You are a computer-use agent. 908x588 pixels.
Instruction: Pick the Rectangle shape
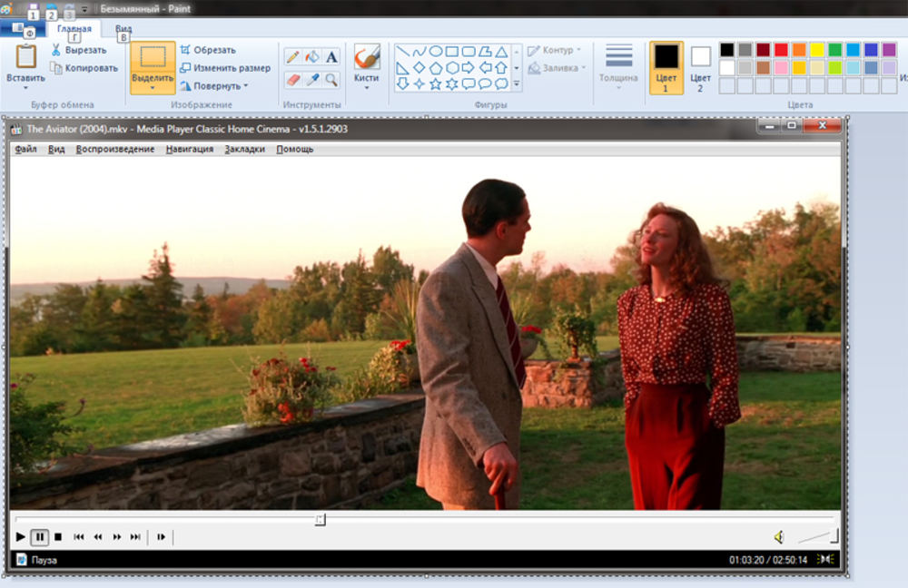[x=452, y=52]
